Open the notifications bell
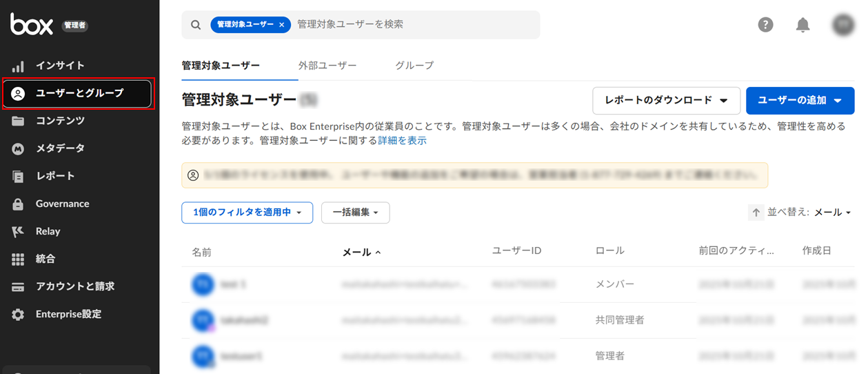The image size is (868, 374). tap(803, 25)
